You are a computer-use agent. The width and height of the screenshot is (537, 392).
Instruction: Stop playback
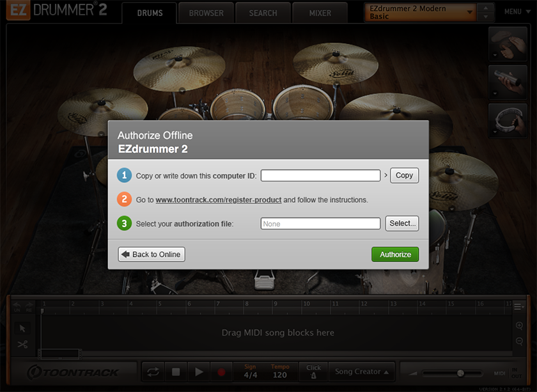176,372
